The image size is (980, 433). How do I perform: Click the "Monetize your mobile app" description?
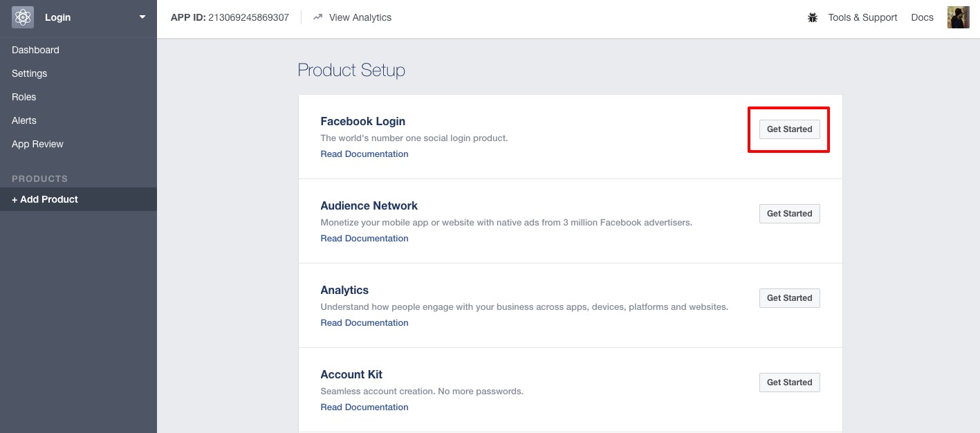coord(506,222)
